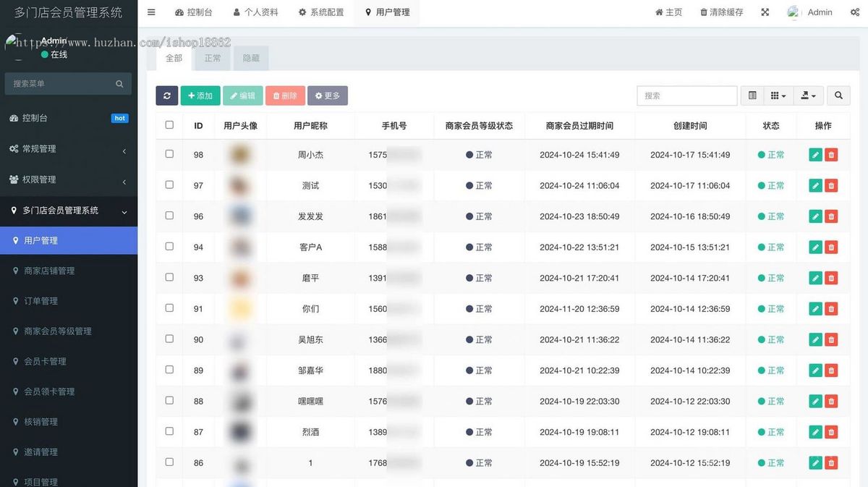Click the edit pencil icon for user 周小杰
The width and height of the screenshot is (868, 487).
click(x=814, y=154)
